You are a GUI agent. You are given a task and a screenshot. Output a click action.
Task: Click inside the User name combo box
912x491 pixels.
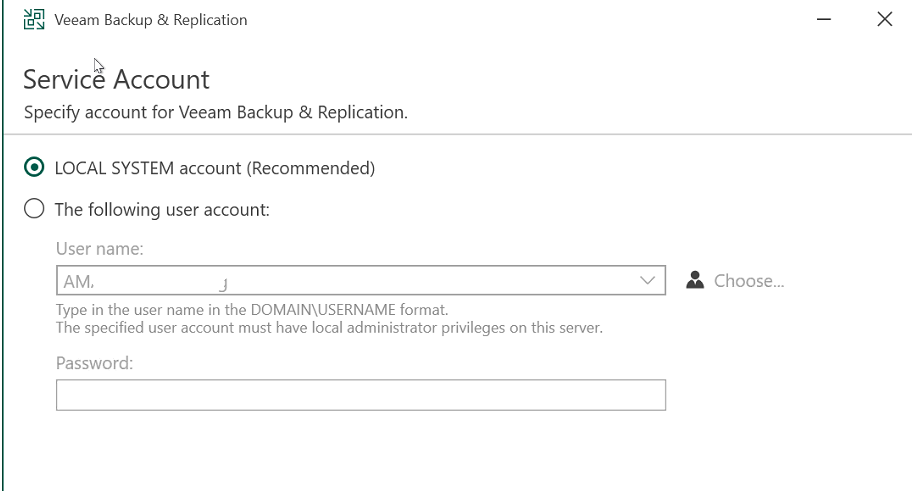[x=400, y=281]
